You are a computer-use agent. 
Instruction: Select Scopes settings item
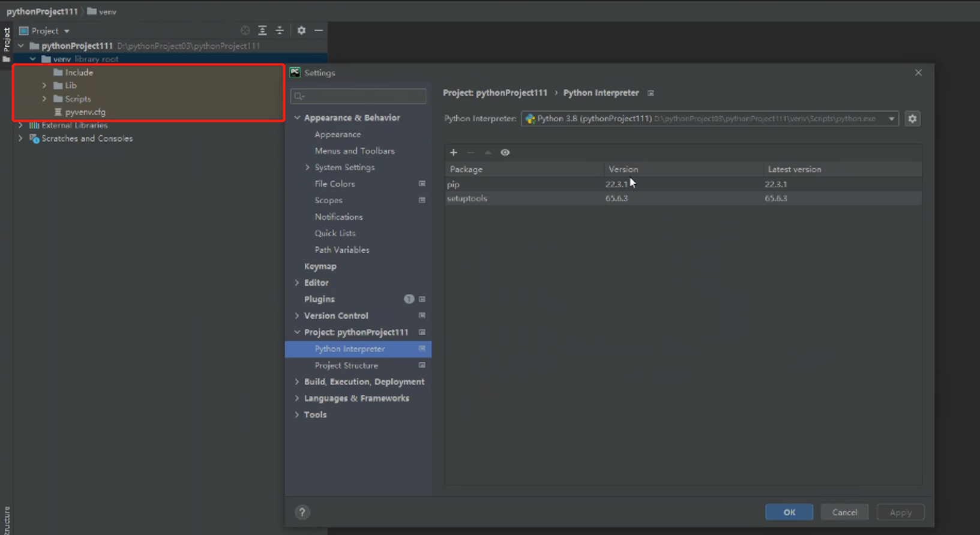click(329, 200)
